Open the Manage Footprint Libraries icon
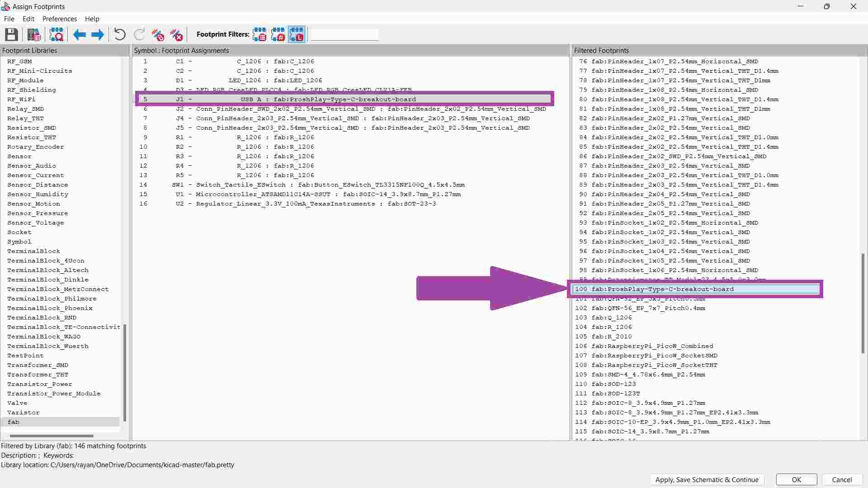The width and height of the screenshot is (868, 488). tap(34, 35)
